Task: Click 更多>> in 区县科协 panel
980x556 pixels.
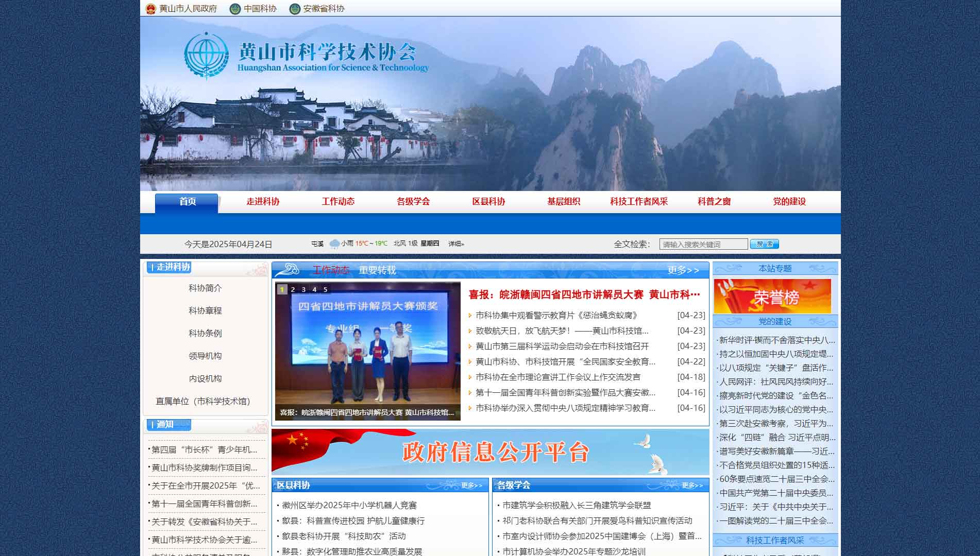Action: 471,485
